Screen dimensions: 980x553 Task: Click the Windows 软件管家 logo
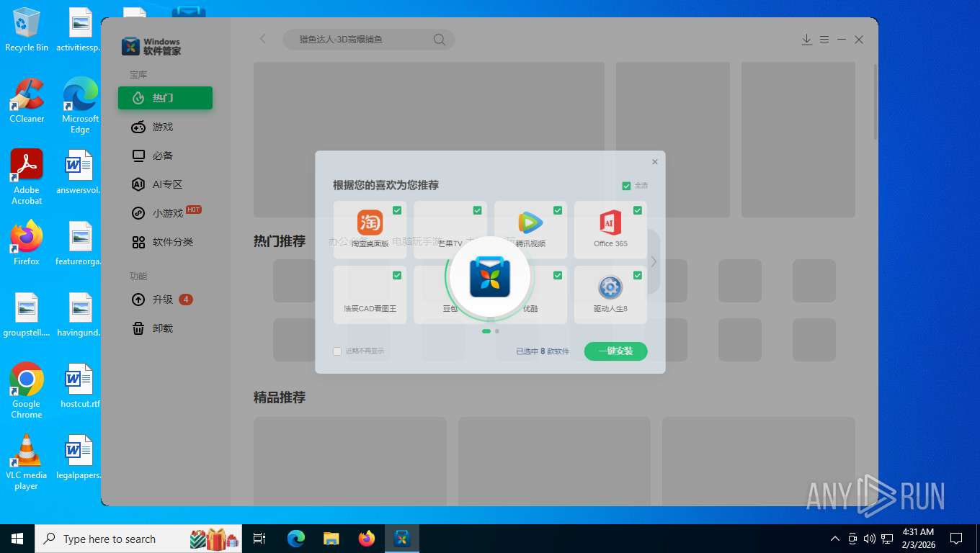click(x=151, y=46)
